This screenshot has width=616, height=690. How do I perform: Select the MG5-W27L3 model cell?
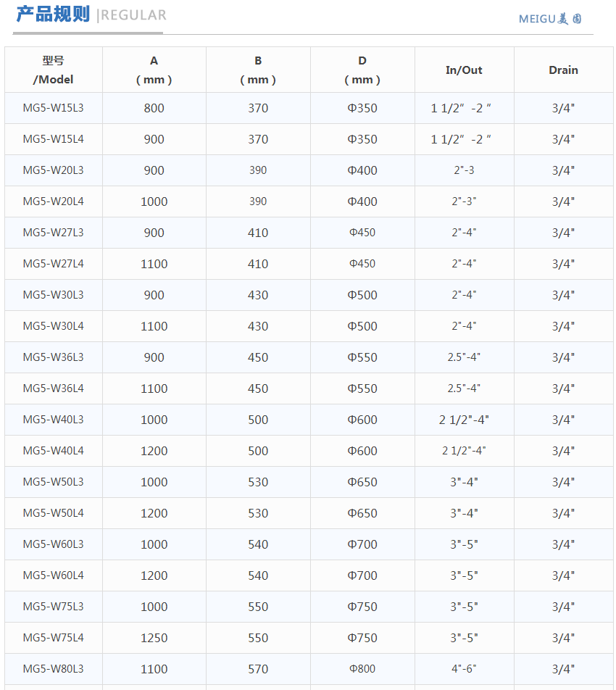coord(54,233)
